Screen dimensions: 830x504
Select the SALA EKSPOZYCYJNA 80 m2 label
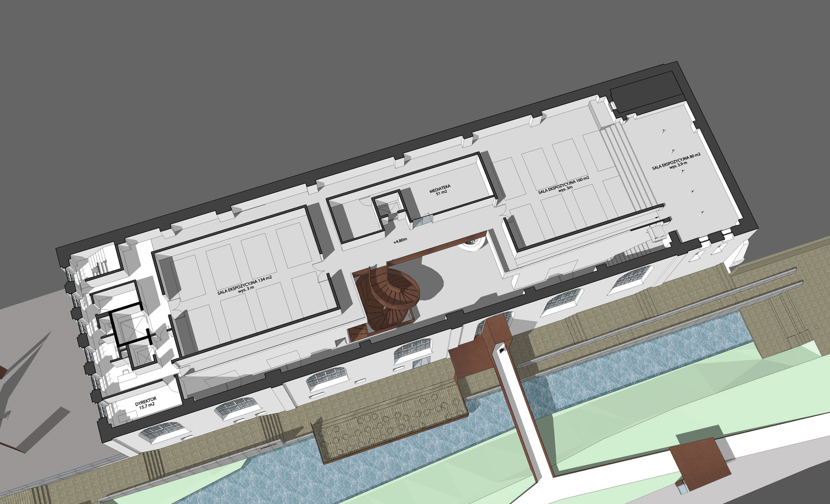(x=677, y=161)
